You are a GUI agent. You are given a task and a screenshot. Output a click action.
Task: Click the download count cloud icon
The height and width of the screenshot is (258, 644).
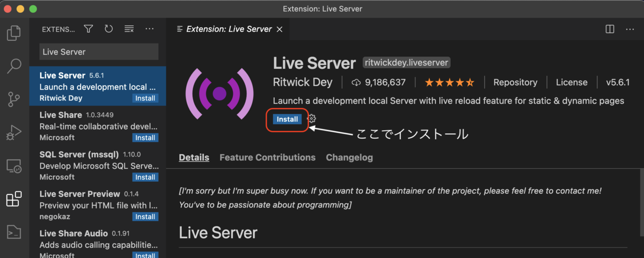356,83
